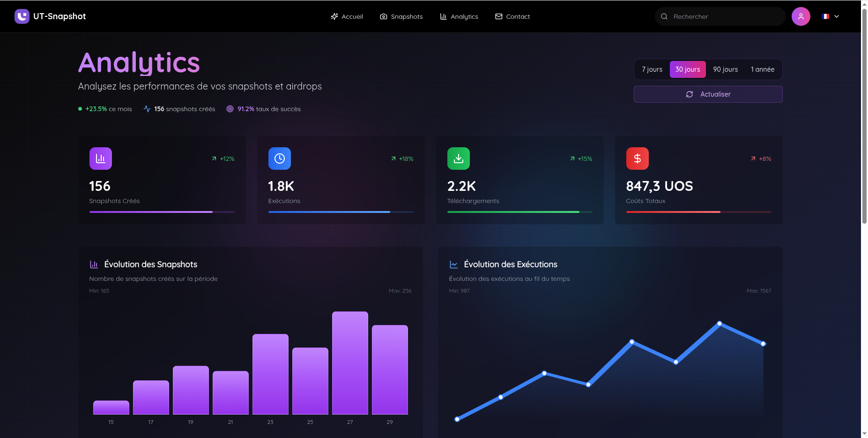Expand the chevron next to the flag

(837, 16)
